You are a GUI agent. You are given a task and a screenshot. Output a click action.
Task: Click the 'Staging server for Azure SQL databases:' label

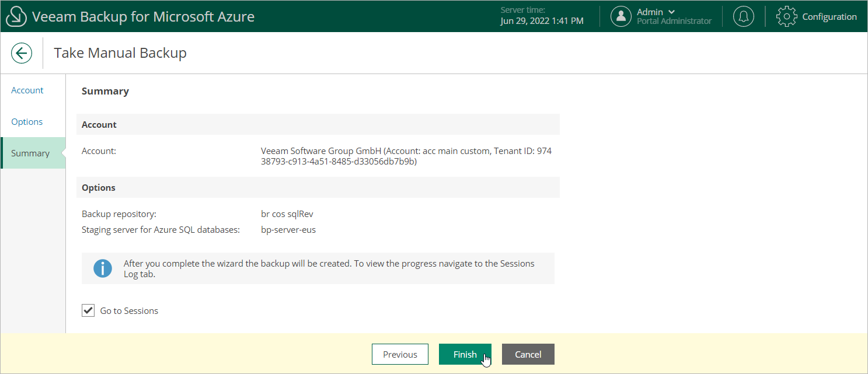tap(161, 230)
